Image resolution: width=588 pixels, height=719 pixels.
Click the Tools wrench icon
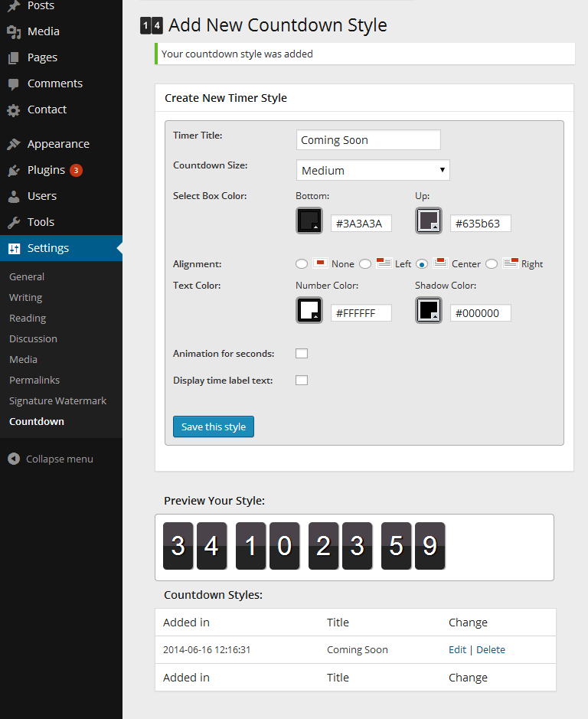pos(14,223)
